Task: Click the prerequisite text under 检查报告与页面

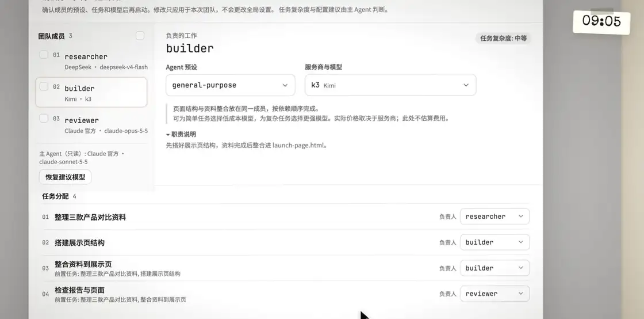Action: pos(120,299)
